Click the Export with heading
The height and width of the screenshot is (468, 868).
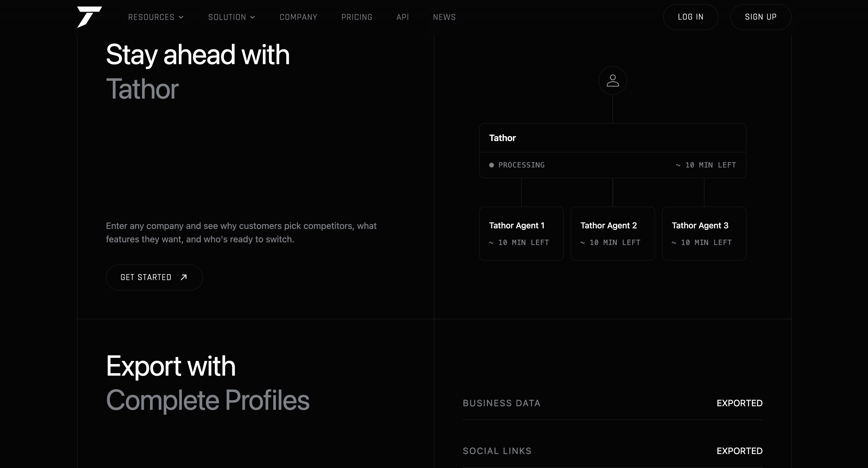coord(171,366)
